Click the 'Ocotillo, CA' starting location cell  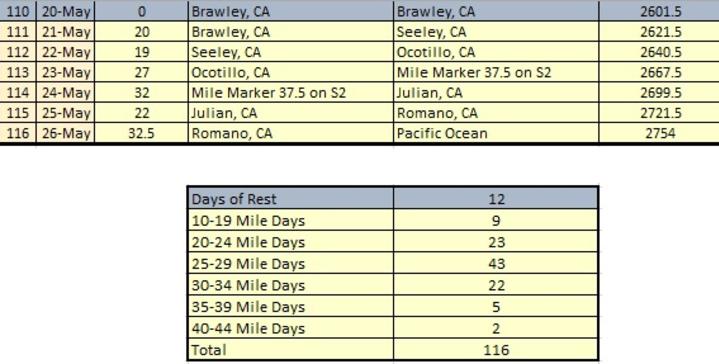290,72
